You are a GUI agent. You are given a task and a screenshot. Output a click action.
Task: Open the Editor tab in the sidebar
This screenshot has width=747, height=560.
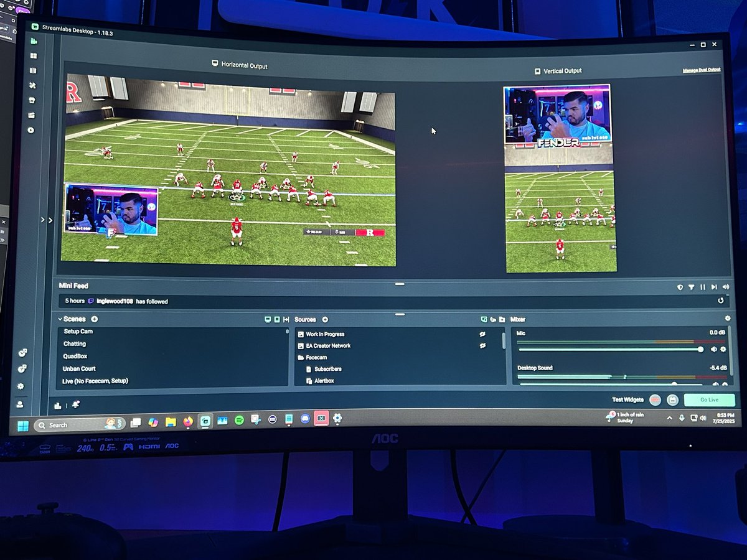coord(34,41)
